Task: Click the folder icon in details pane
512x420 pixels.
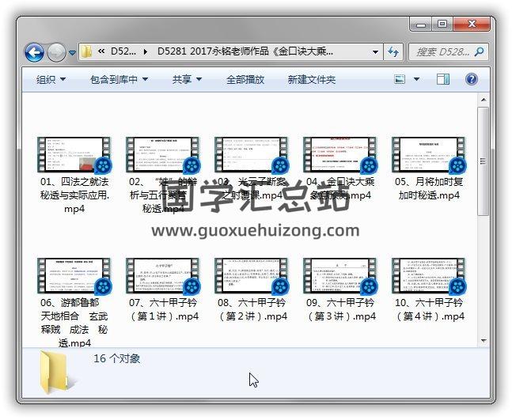Action: [x=53, y=373]
